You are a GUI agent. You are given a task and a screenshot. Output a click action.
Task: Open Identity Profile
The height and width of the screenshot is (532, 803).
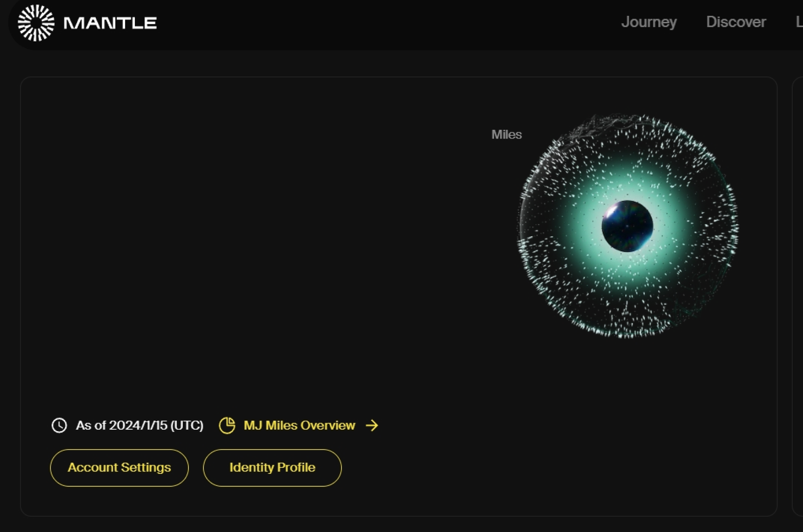coord(272,467)
